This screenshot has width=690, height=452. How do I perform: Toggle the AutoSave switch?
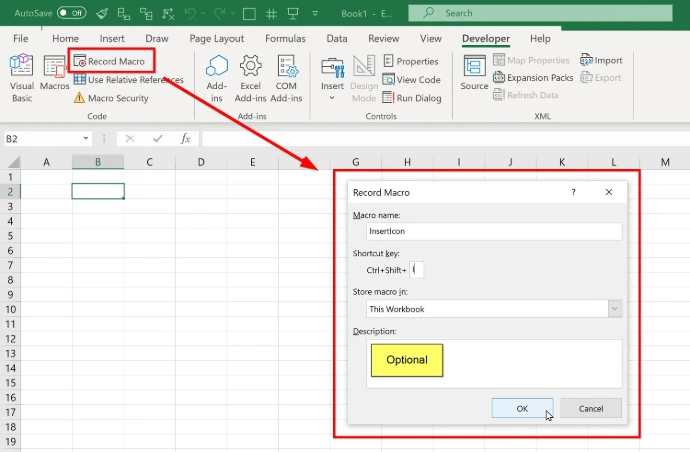tap(71, 13)
